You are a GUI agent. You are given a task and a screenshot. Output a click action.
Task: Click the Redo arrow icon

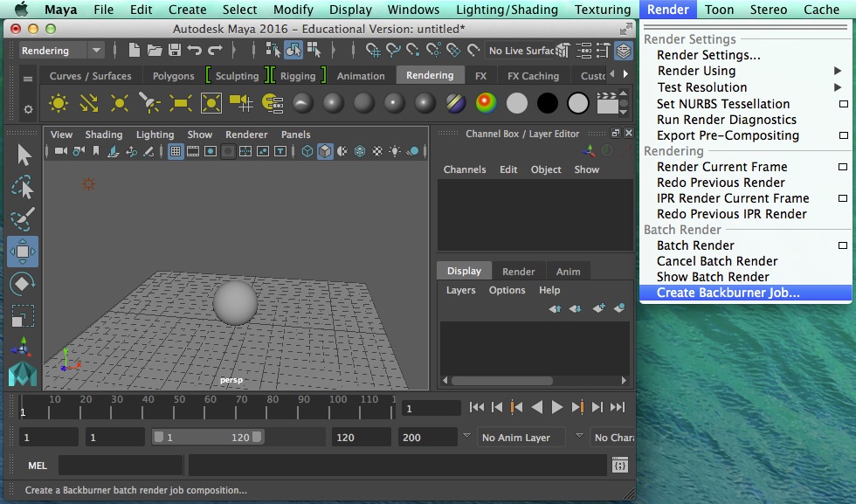(215, 51)
